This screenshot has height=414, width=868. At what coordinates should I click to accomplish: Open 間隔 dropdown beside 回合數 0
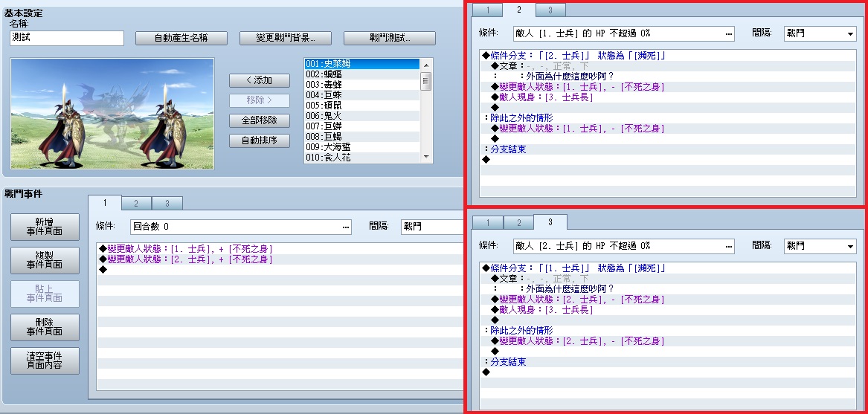pyautogui.click(x=432, y=227)
